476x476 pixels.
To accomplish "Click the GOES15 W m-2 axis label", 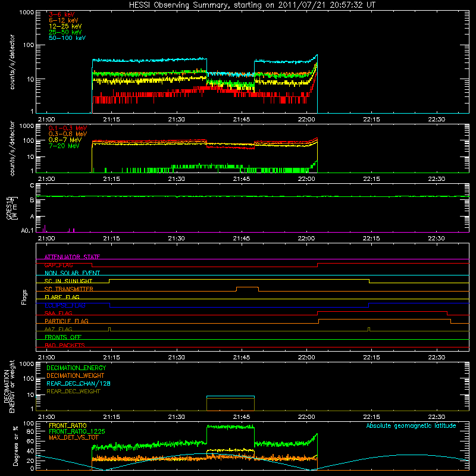I will pos(12,208).
